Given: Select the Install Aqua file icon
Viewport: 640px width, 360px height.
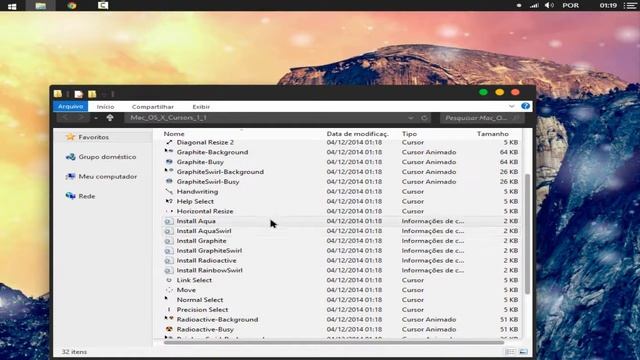Looking at the screenshot, I should [x=169, y=221].
